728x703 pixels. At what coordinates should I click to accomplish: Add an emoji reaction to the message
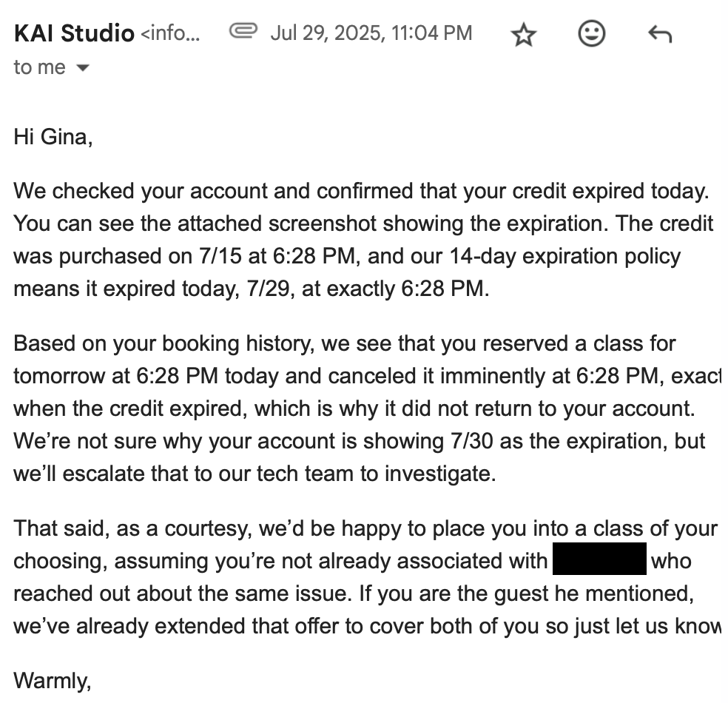click(x=591, y=34)
